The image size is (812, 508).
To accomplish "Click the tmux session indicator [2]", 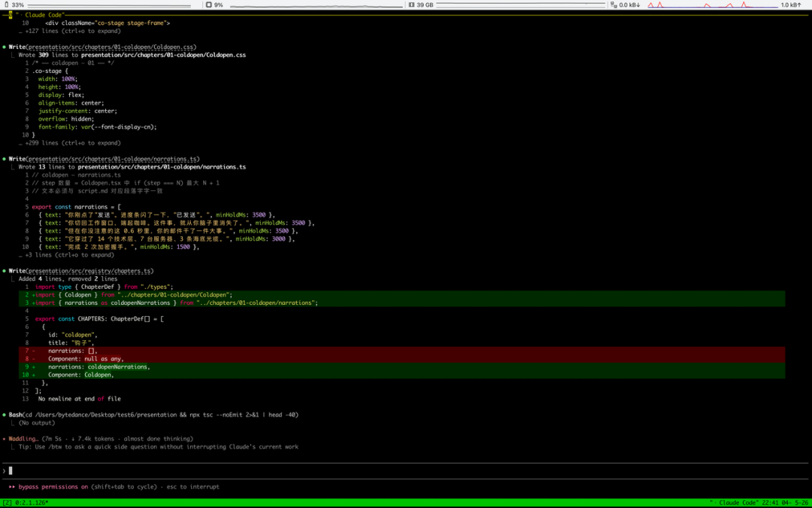I will coord(8,503).
